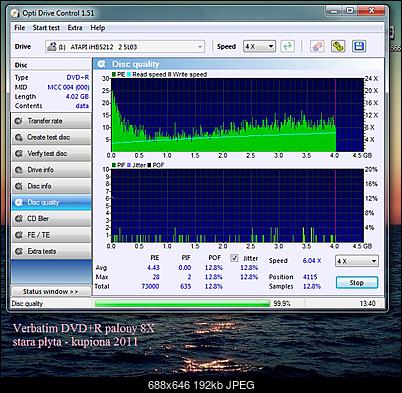Click the PIE green legend swatch

[114, 74]
